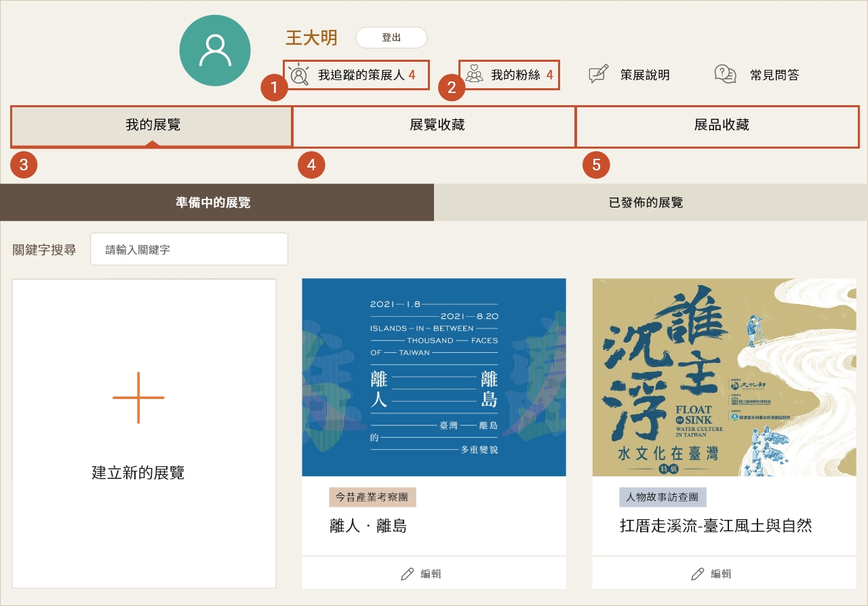Click the 策展說明 pencil-bubble icon
The image size is (868, 606).
pos(598,74)
